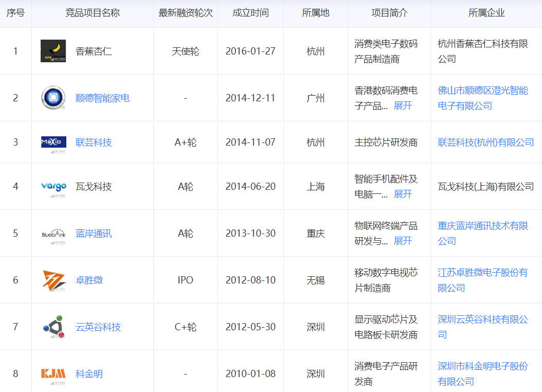Viewport: 542px width, 392px height.
Task: Click the 消费电子产品研发商 description
Action: click(386, 373)
